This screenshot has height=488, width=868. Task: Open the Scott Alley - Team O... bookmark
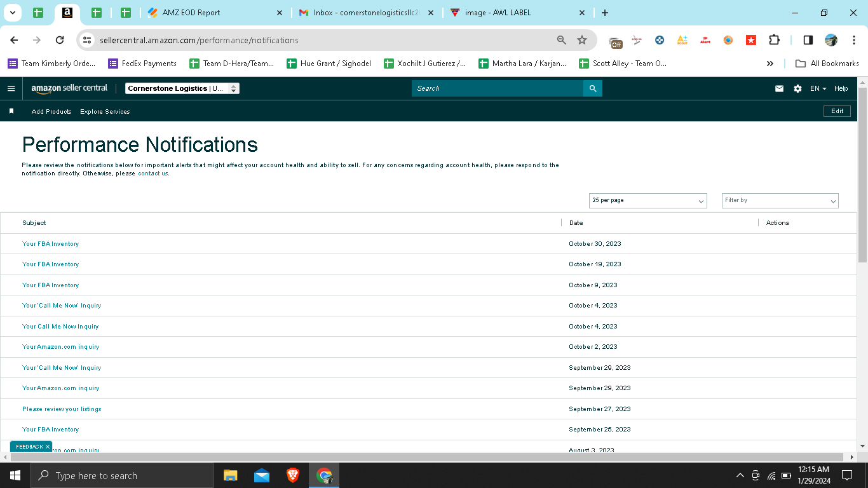tap(622, 64)
